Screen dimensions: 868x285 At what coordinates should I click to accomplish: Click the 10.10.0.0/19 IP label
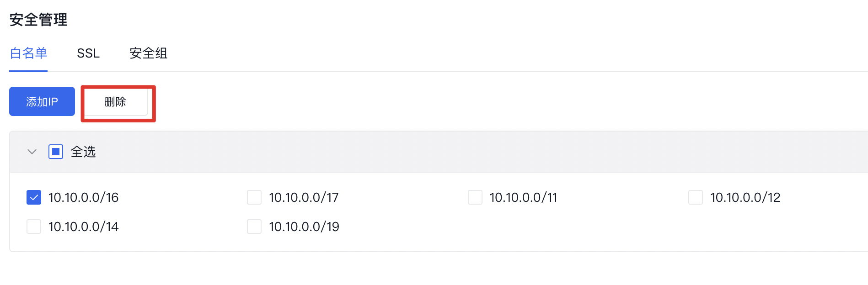(304, 227)
